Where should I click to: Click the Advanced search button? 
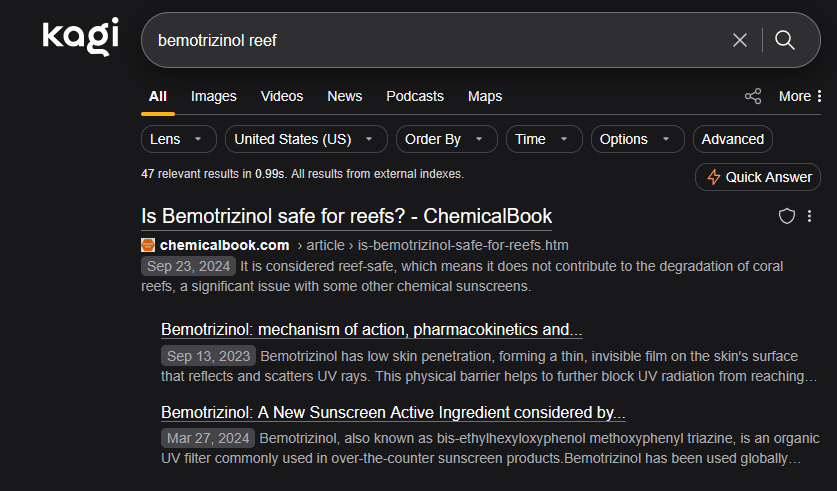(x=732, y=139)
